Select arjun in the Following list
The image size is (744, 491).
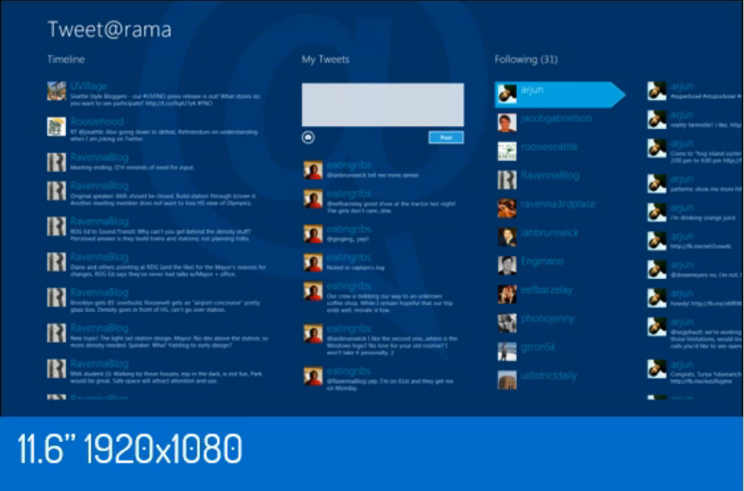point(560,94)
